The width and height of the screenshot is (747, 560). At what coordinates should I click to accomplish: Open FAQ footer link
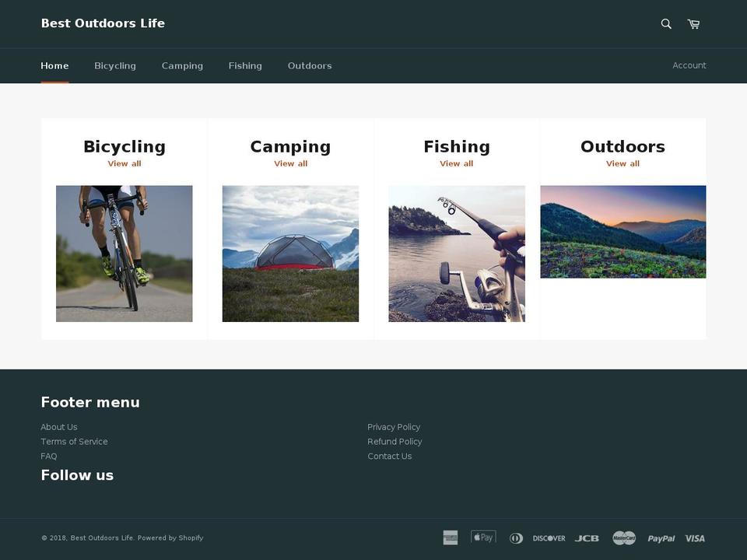(49, 457)
